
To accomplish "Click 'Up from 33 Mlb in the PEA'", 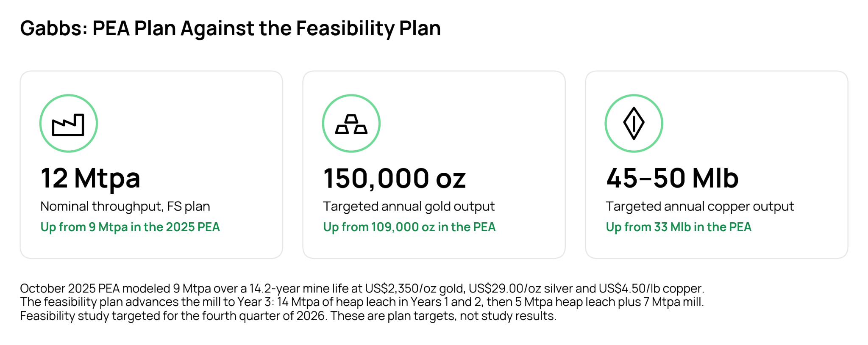I will [678, 227].
